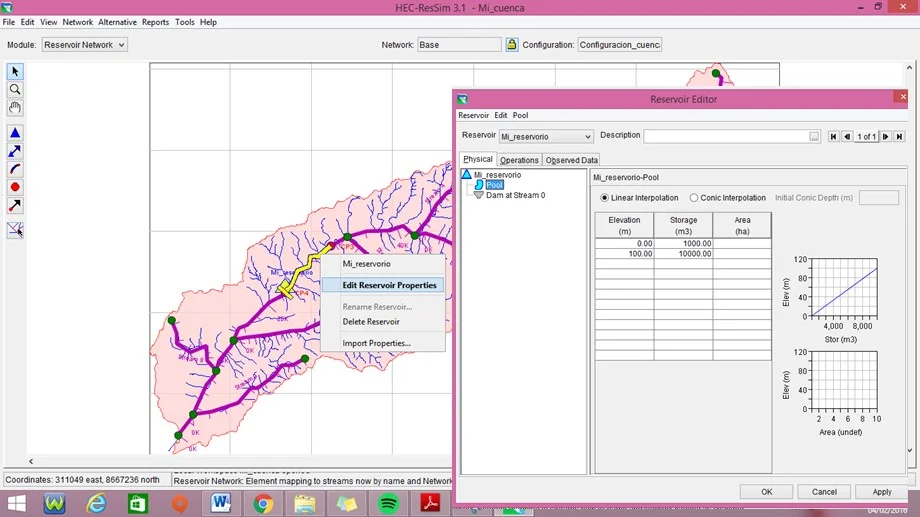Open Microsoft Word from taskbar
This screenshot has width=920, height=517.
(221, 504)
